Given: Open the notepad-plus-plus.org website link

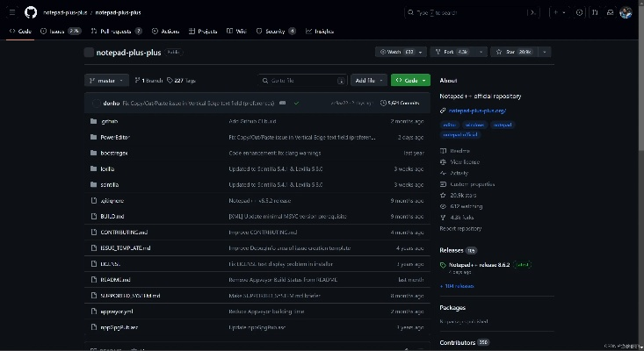Looking at the screenshot, I should pyautogui.click(x=477, y=111).
